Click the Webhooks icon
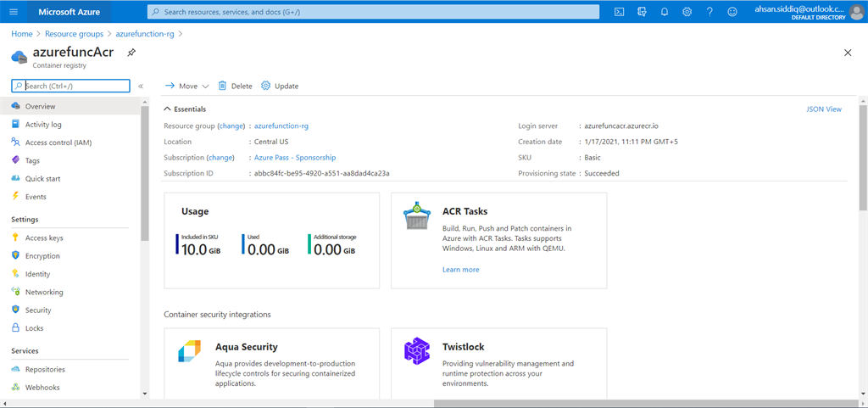Image resolution: width=868 pixels, height=408 pixels. tap(15, 388)
